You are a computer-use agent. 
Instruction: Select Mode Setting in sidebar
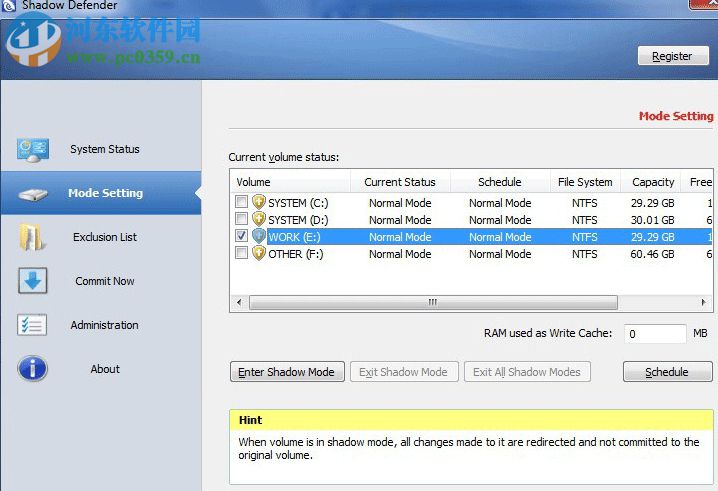pyautogui.click(x=101, y=193)
